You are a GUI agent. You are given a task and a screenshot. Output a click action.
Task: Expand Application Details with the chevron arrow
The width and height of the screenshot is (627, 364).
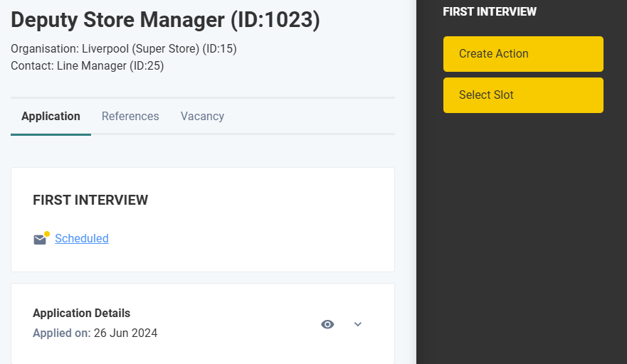point(358,324)
